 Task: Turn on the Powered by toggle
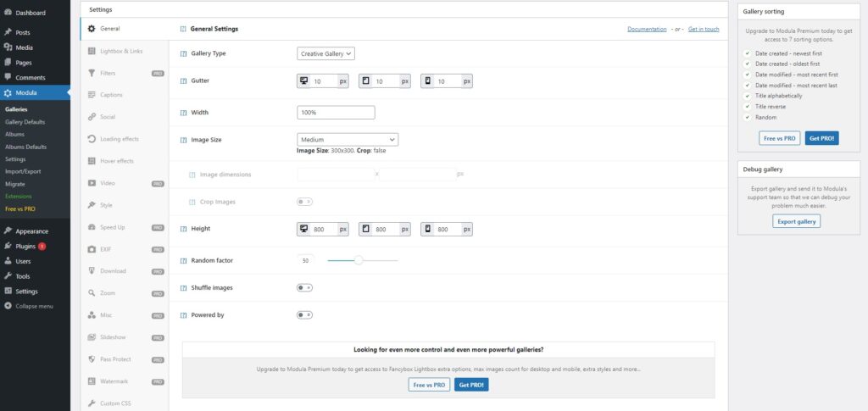[304, 314]
